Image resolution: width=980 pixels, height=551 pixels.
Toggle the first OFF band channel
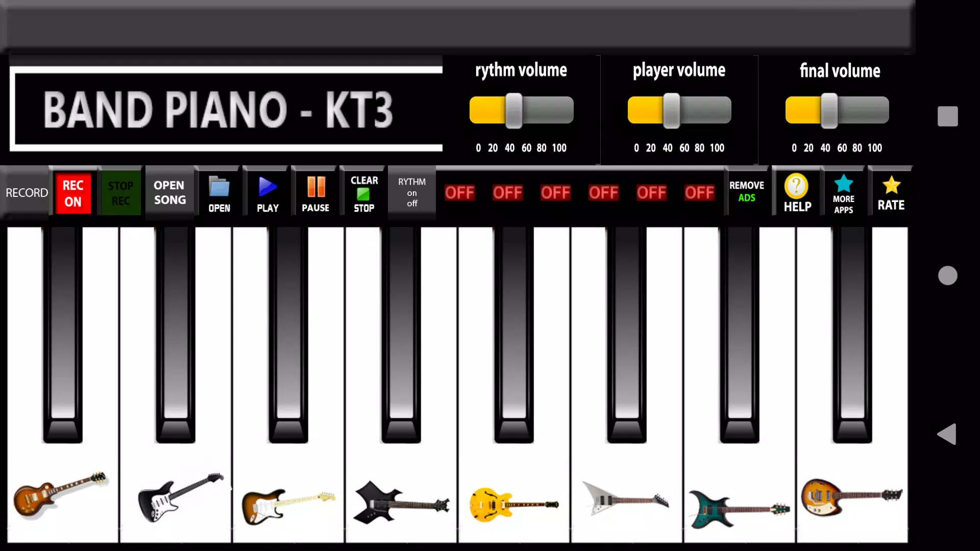click(460, 193)
